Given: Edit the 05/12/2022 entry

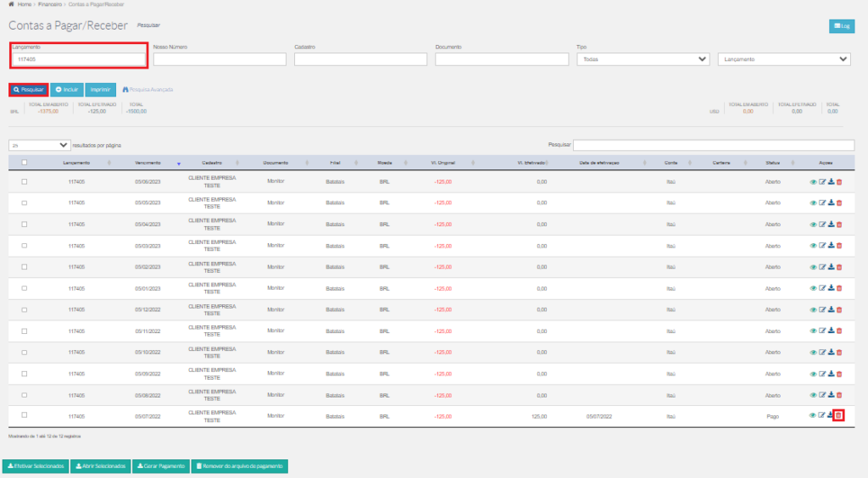Looking at the screenshot, I should (x=822, y=310).
